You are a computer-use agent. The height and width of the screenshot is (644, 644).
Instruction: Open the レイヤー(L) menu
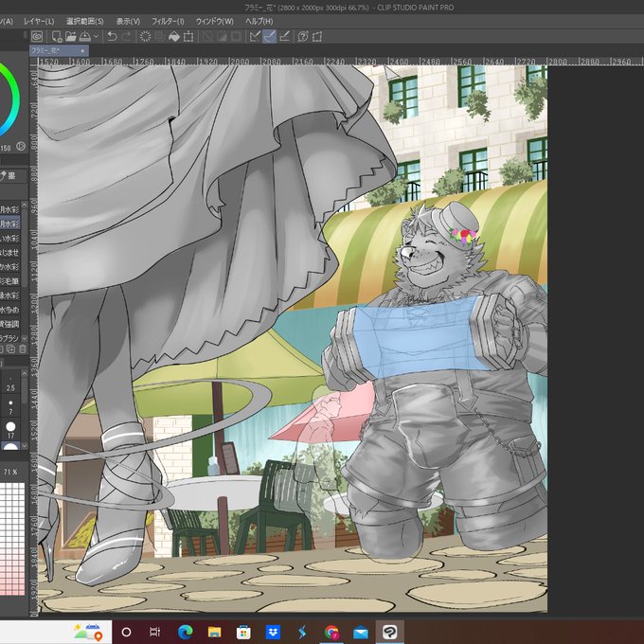(x=39, y=22)
